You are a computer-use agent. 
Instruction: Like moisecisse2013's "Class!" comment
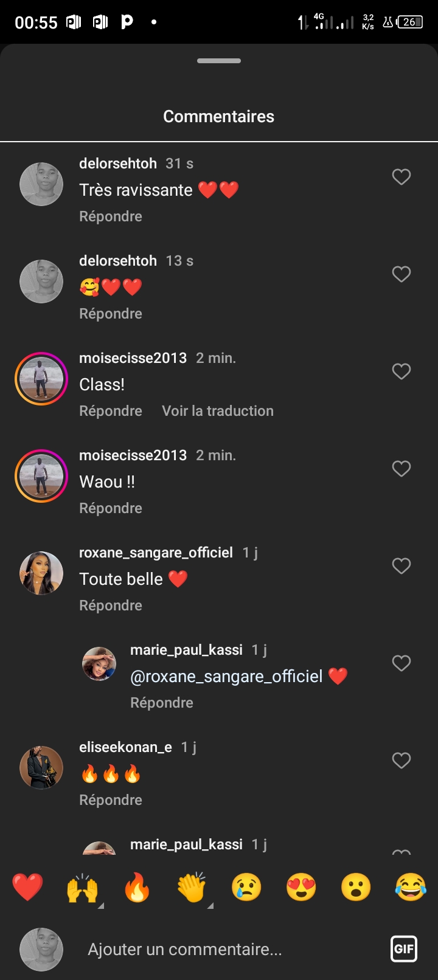pos(401,371)
